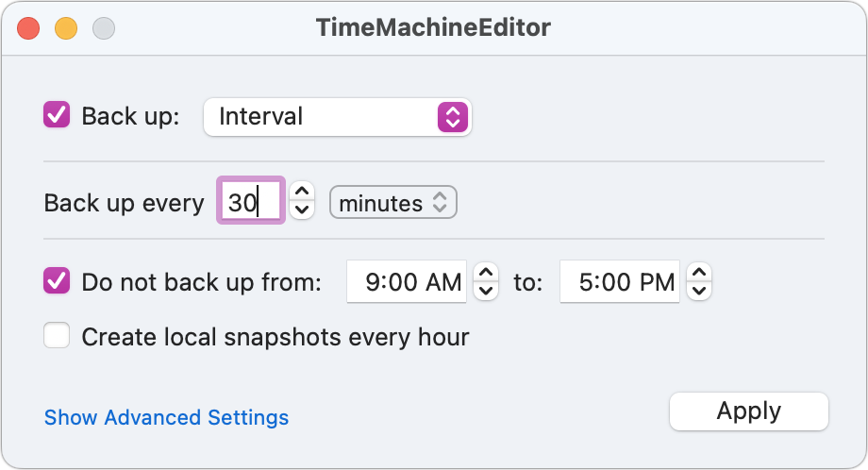The image size is (868, 470).
Task: Uncheck the Back up checkbox
Action: pyautogui.click(x=57, y=114)
